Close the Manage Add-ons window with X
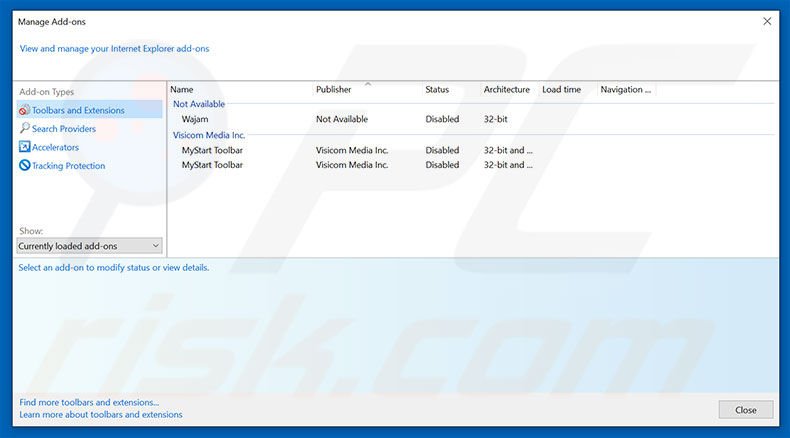This screenshot has height=438, width=790. pos(767,21)
